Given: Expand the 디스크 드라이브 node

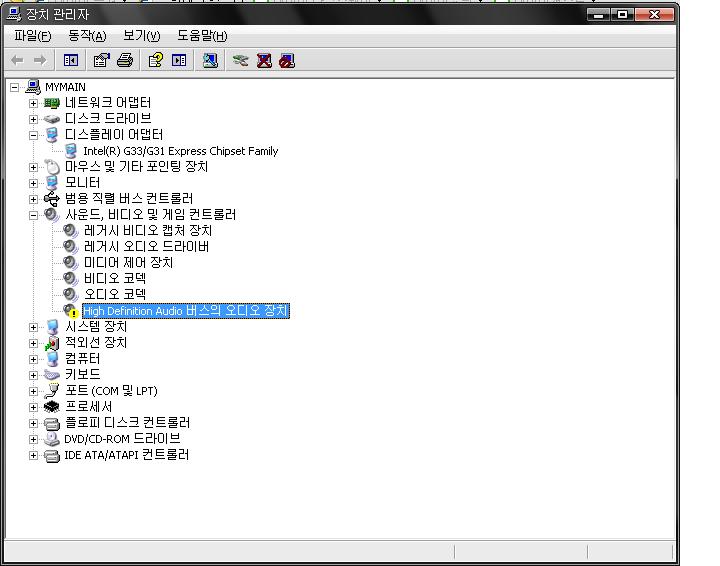Looking at the screenshot, I should 33,119.
